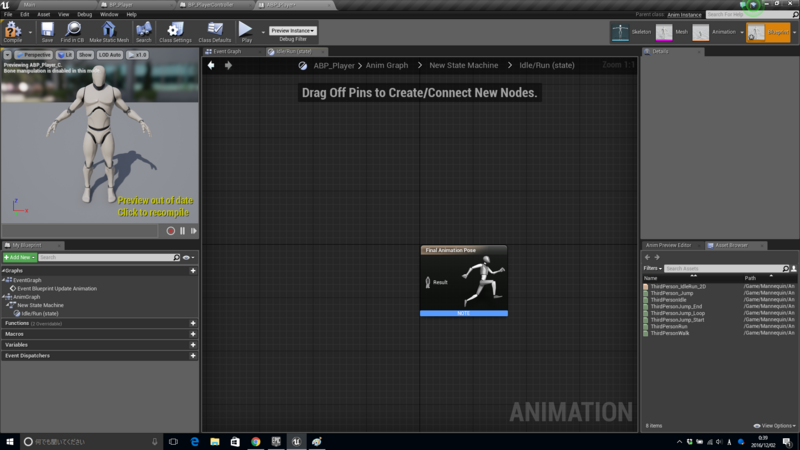Click Preview out of date recompile text

click(x=155, y=207)
